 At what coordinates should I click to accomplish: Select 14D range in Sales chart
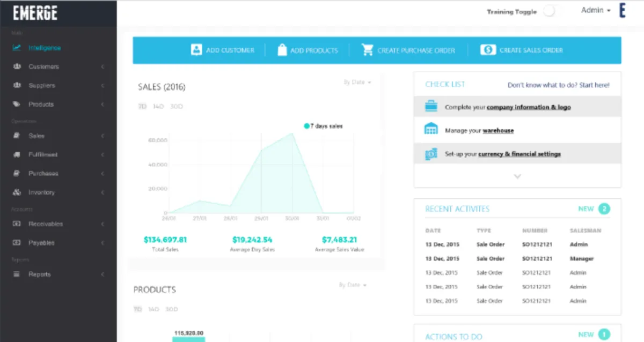[158, 106]
